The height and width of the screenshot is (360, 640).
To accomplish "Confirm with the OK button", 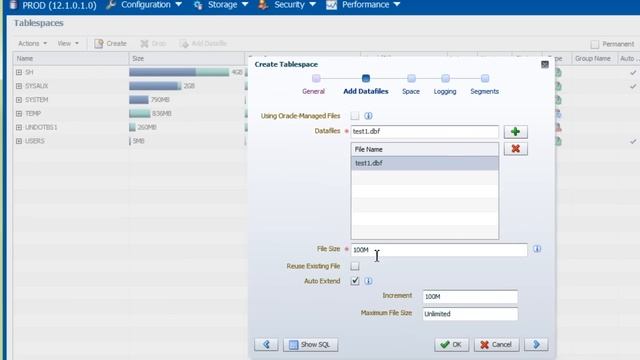I will (451, 344).
